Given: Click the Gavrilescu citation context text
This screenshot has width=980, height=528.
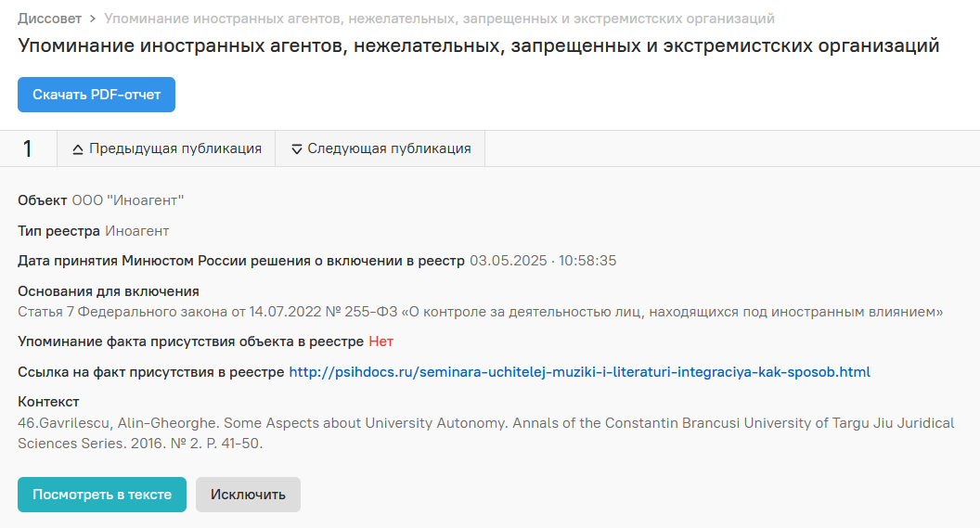Looking at the screenshot, I should click(485, 433).
